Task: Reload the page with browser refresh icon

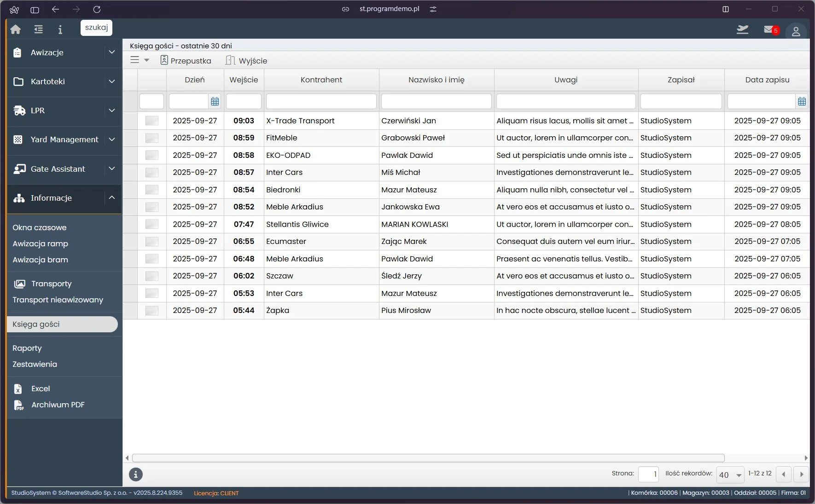Action: click(x=97, y=9)
